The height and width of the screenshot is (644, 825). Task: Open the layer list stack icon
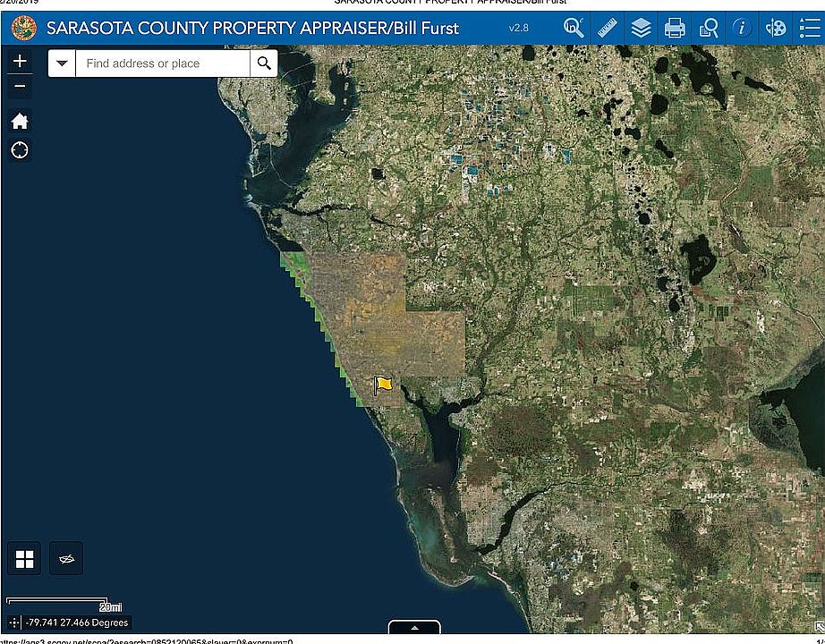tap(641, 28)
